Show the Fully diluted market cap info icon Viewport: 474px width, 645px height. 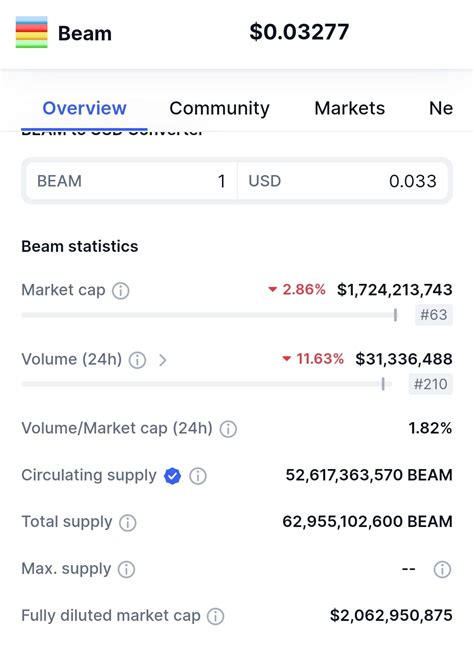point(215,617)
